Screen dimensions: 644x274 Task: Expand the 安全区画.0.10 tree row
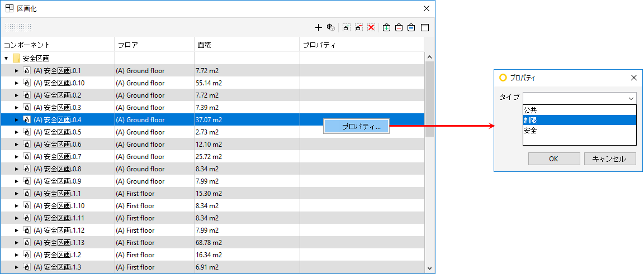[16, 83]
